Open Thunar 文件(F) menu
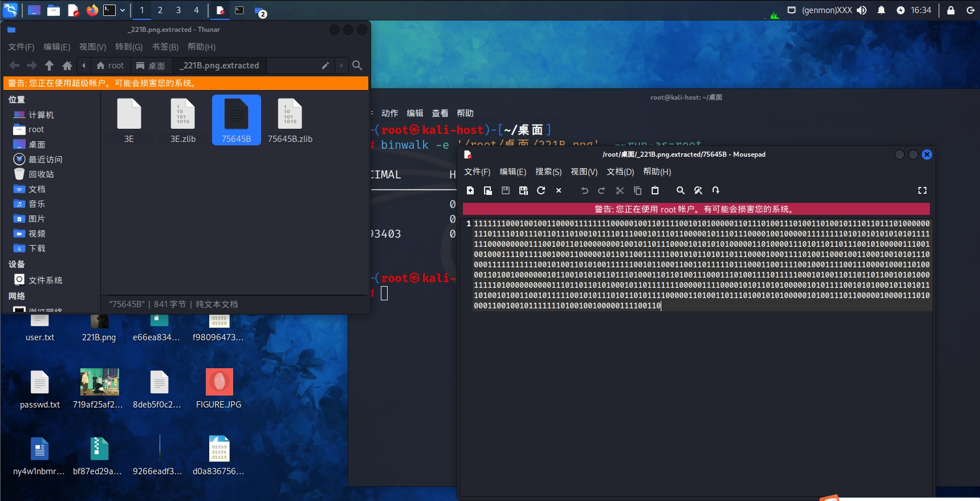 tap(21, 47)
